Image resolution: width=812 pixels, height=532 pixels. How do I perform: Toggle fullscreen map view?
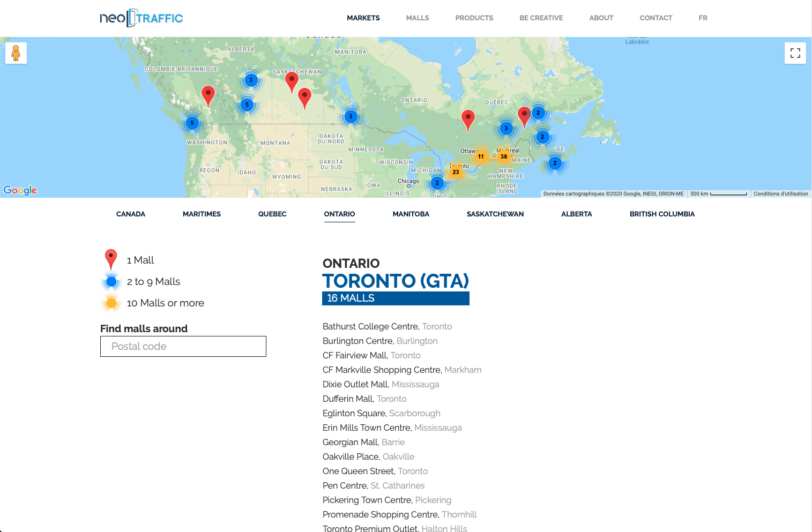pyautogui.click(x=795, y=53)
